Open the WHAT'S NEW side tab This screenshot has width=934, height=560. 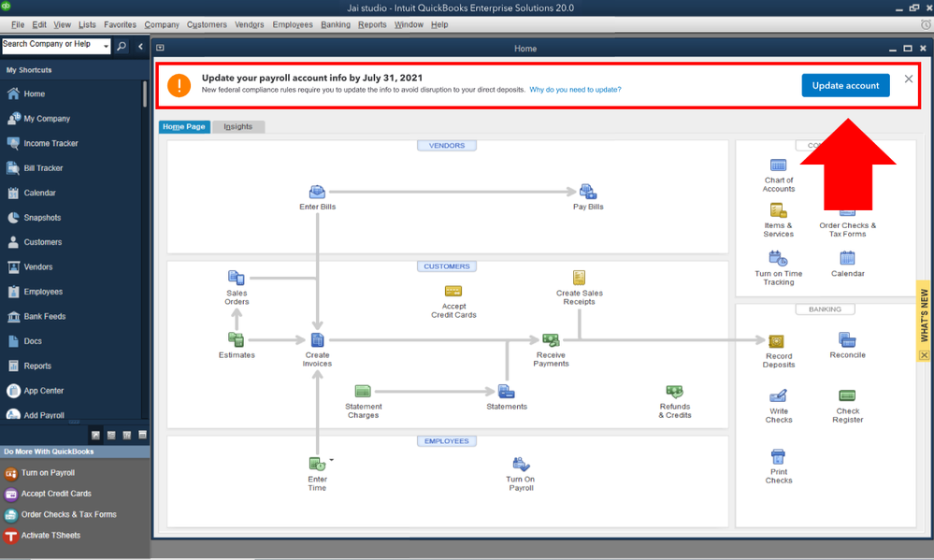[924, 315]
